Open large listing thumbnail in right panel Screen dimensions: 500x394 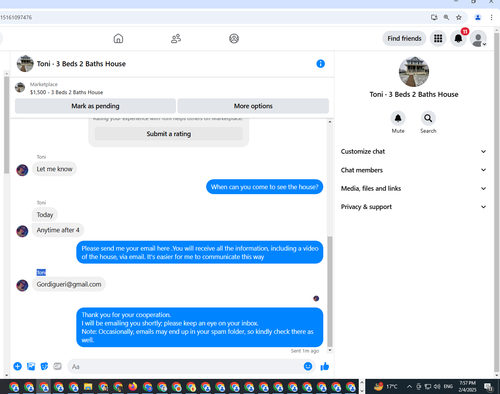tap(414, 72)
